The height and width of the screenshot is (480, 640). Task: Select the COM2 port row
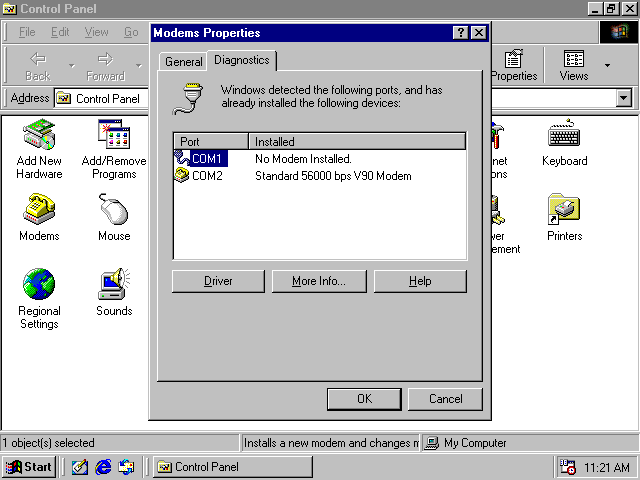[x=320, y=176]
